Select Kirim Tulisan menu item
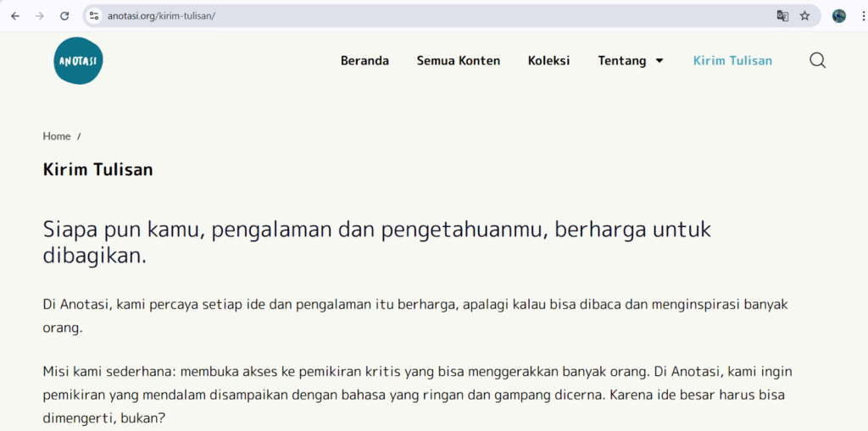Screen dimensions: 868x431 733,61
